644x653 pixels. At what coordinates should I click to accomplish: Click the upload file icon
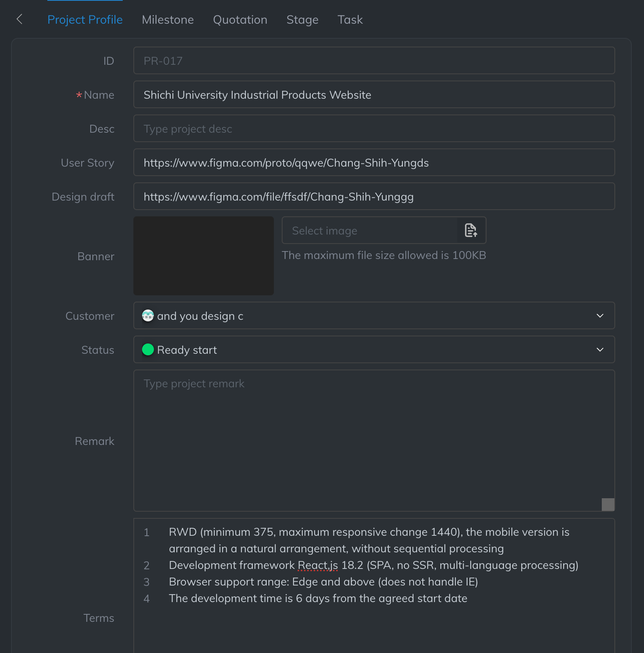click(471, 230)
